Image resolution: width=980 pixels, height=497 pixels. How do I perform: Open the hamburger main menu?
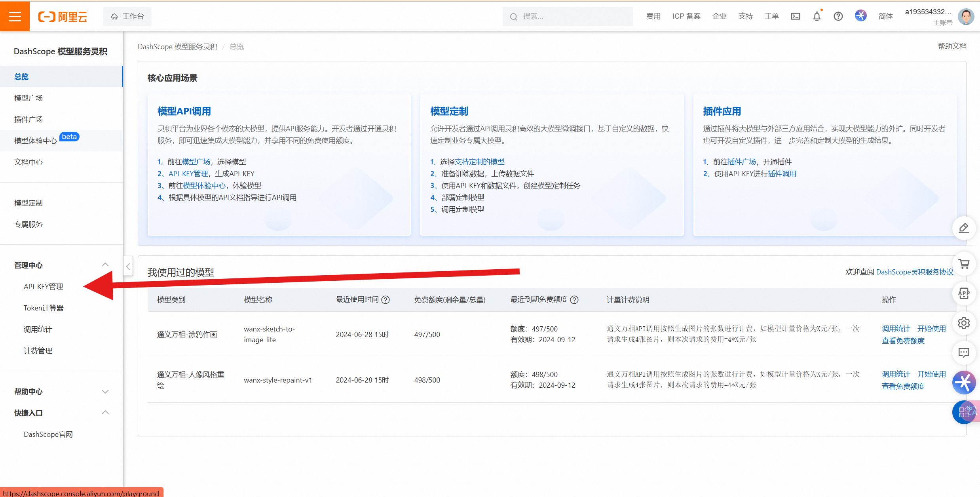pos(15,16)
